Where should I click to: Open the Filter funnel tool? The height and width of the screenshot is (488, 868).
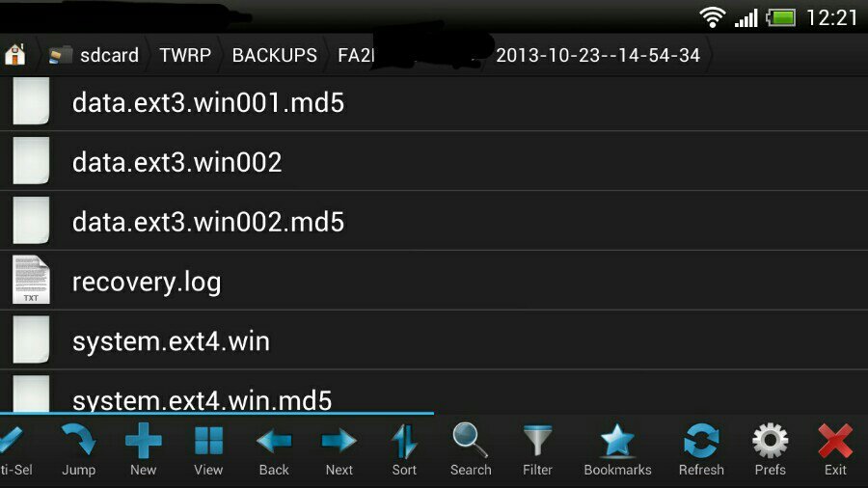click(x=537, y=449)
